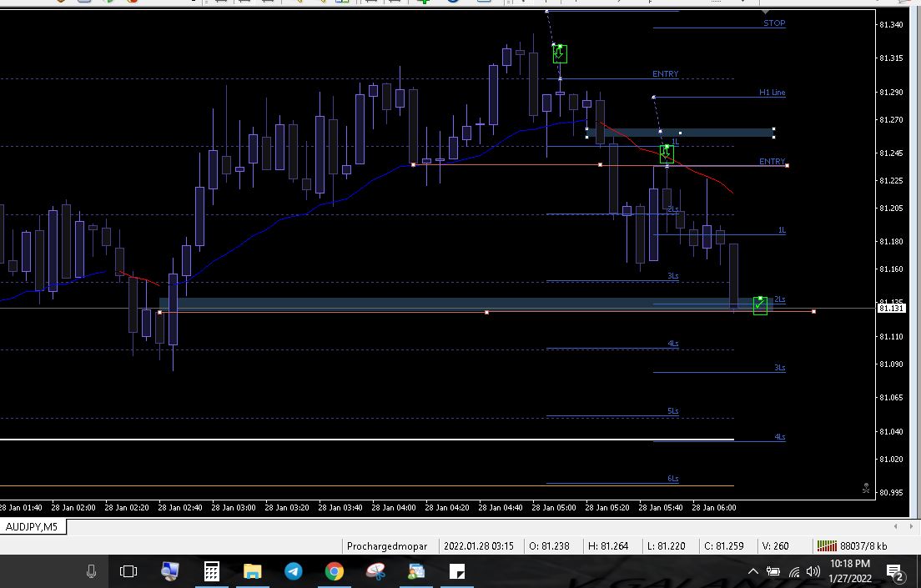The height and width of the screenshot is (588, 921).
Task: Click the 28 Jan 06:00 time label
Action: (713, 508)
